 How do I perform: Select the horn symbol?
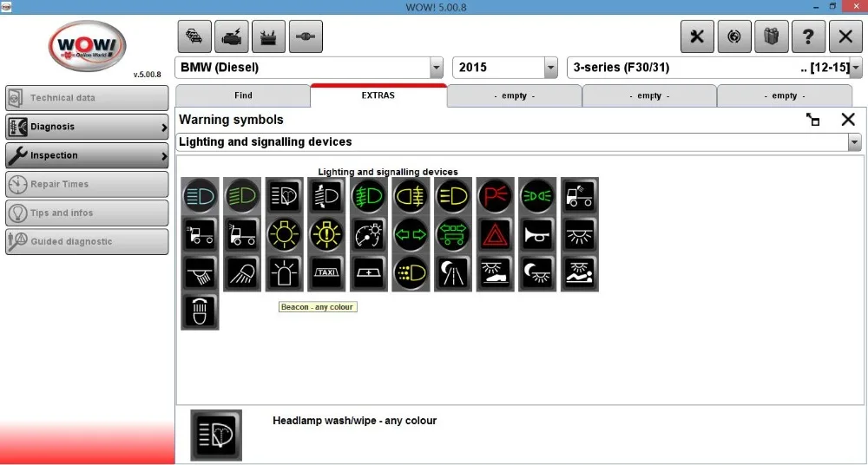(537, 235)
